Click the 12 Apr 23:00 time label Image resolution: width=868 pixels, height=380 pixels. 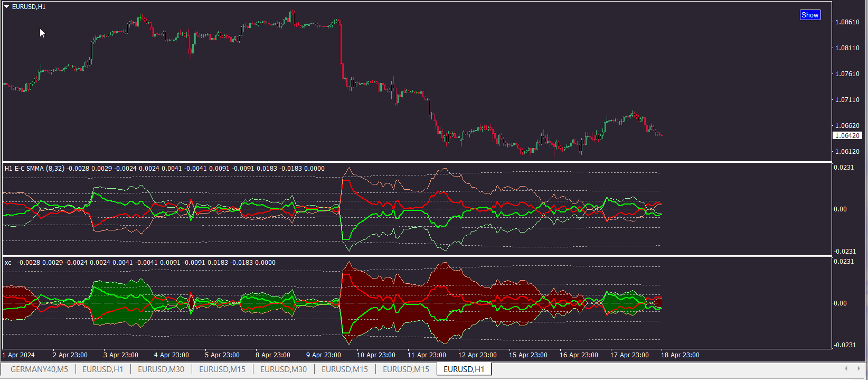pos(477,355)
